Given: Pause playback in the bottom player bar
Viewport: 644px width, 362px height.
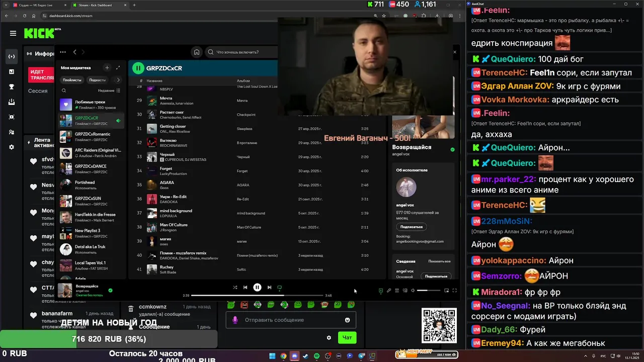Looking at the screenshot, I should point(257,288).
